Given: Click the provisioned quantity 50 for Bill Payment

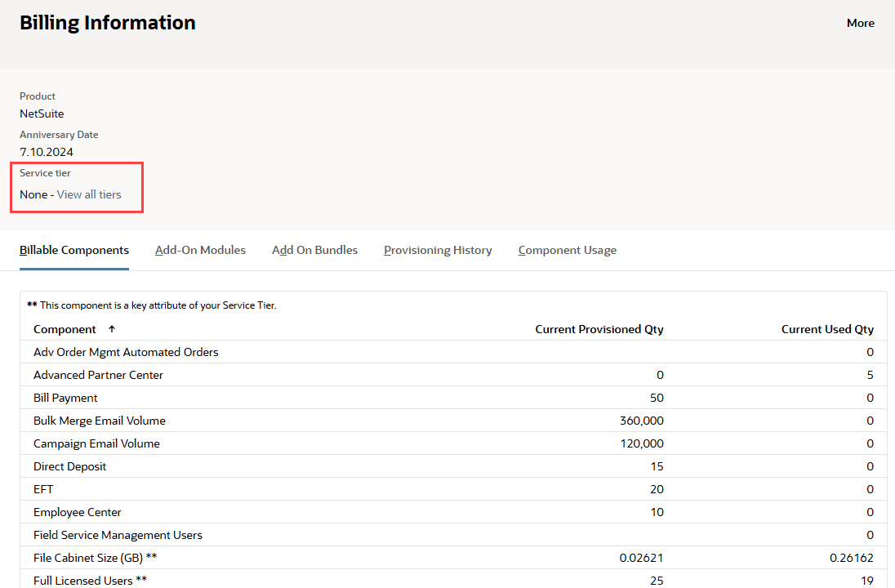Looking at the screenshot, I should 657,398.
